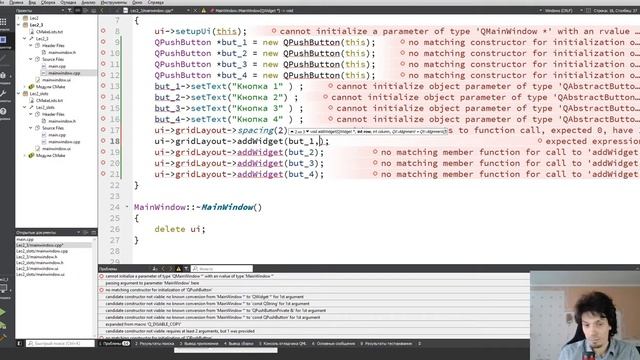Select mainwindow.h under Lec2_3 Header Files
This screenshot has width=640, height=360.
(62, 52)
